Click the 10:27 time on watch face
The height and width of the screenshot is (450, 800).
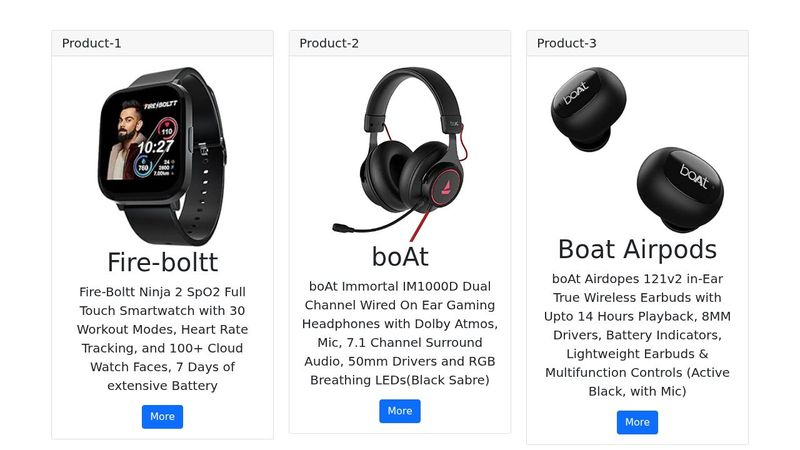point(155,146)
